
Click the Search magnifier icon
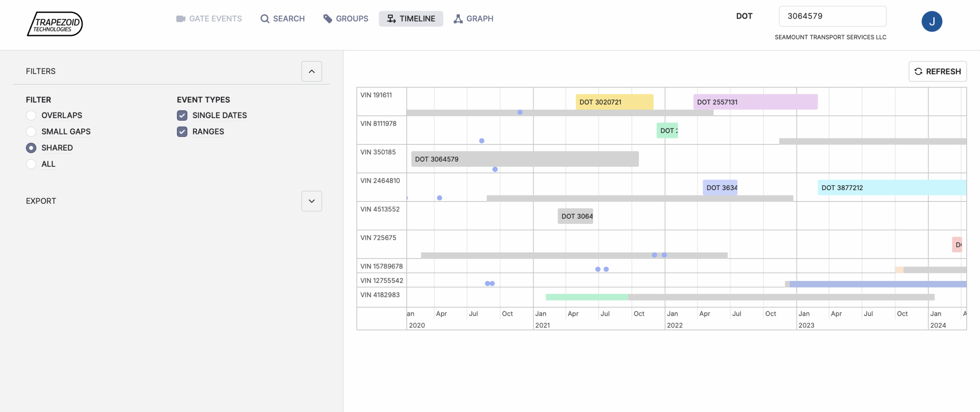[265, 18]
